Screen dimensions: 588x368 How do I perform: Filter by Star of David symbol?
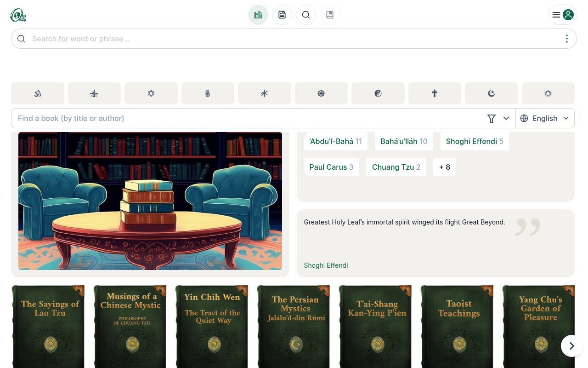click(151, 93)
